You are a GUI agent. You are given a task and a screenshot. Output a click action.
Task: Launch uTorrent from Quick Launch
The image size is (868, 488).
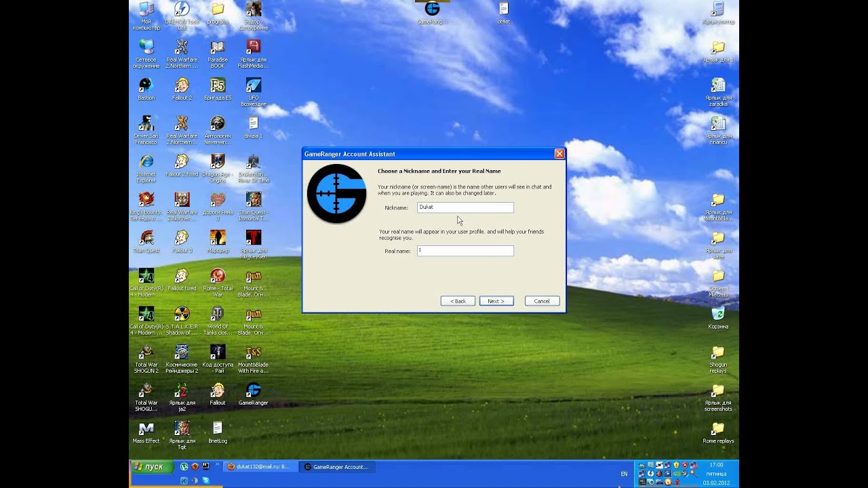(184, 467)
